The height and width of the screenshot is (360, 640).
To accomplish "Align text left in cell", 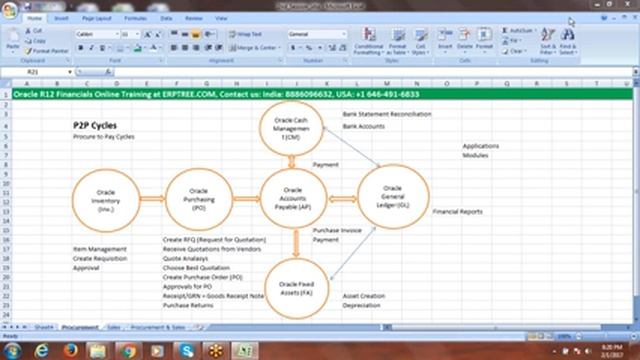I will pos(174,48).
